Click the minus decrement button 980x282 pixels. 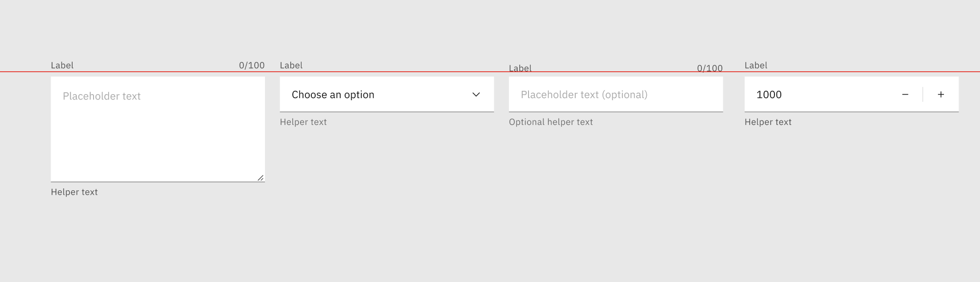pyautogui.click(x=905, y=95)
